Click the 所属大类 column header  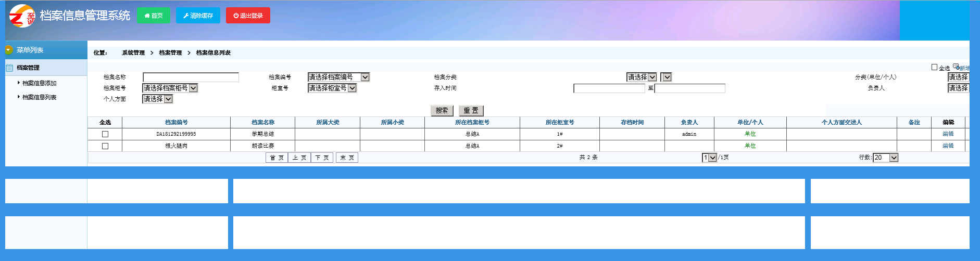[x=328, y=122]
